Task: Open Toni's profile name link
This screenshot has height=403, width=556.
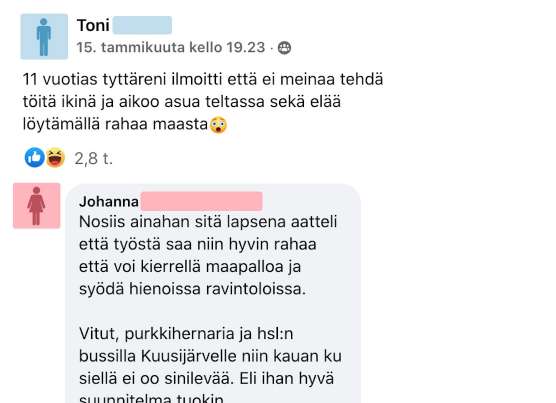Action: (x=93, y=25)
